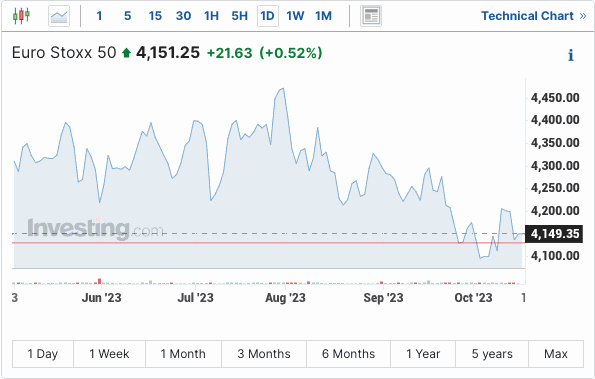The image size is (595, 379).
Task: Show the 1 Month range
Action: (183, 354)
